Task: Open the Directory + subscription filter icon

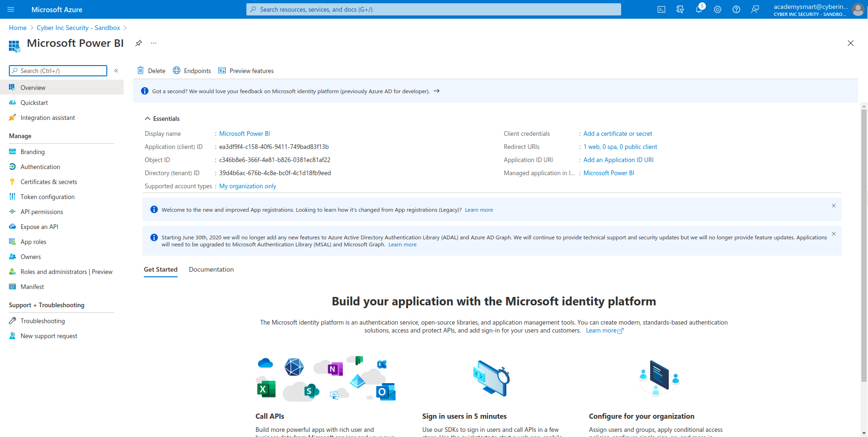Action: click(680, 9)
